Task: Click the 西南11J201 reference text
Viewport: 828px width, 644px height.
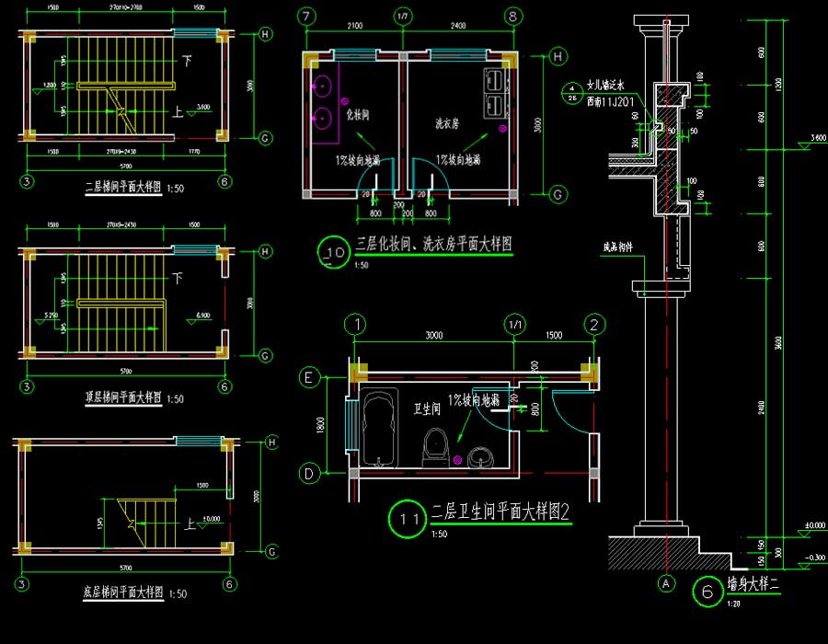Action: [610, 101]
